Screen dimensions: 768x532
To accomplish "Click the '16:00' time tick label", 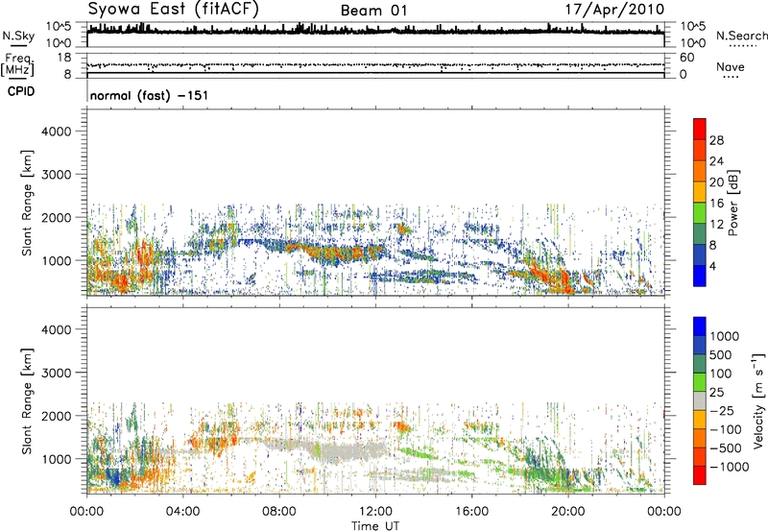I will [471, 512].
